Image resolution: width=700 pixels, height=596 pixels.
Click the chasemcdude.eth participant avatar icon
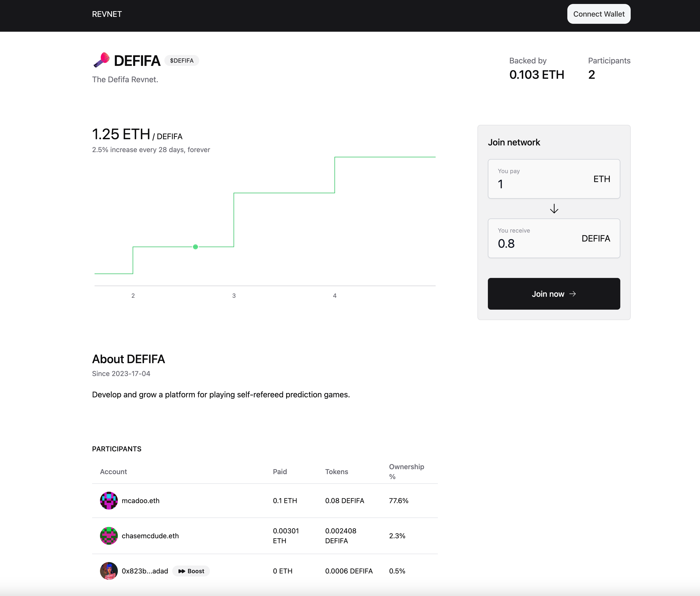pyautogui.click(x=109, y=536)
